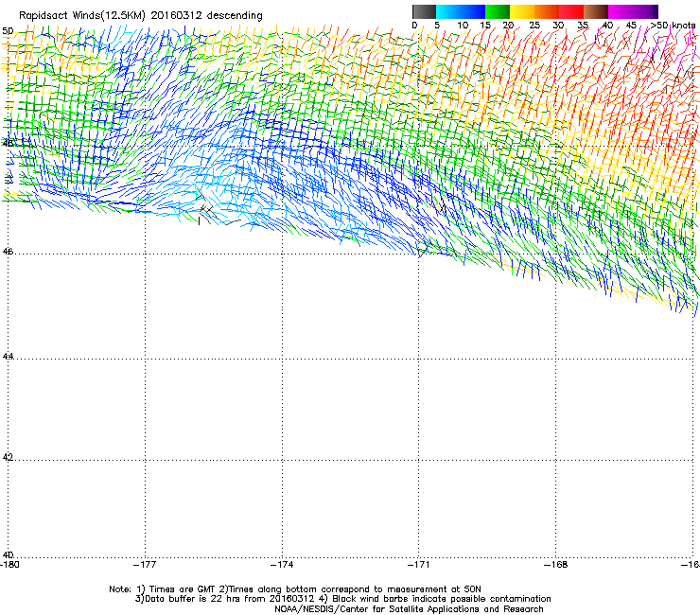Viewport: 700px width, 615px height.
Task: Click the date text '20160312 descending'
Action: (206, 16)
